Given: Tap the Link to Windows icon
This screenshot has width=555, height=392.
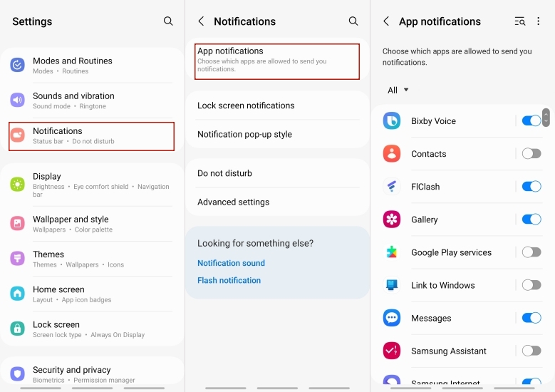Looking at the screenshot, I should pos(391,285).
